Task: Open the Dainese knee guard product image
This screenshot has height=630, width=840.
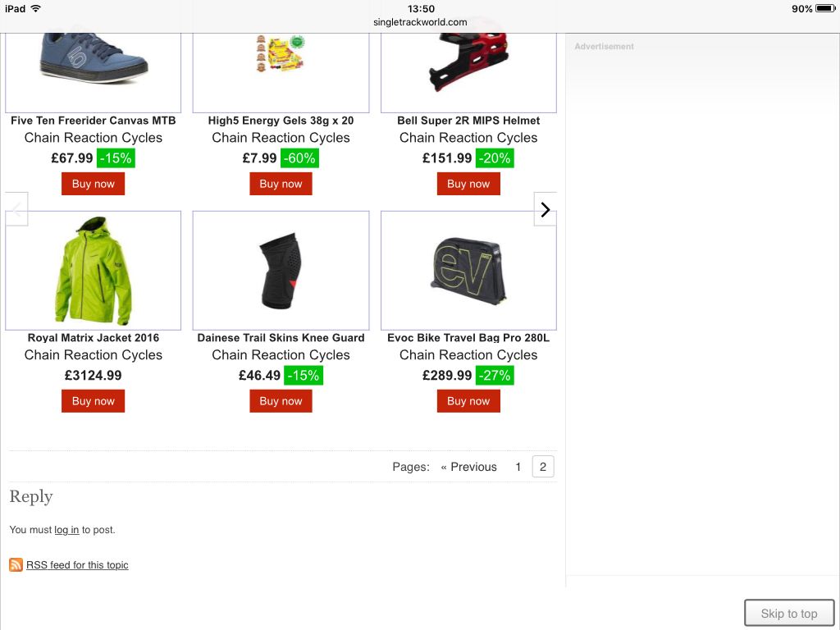Action: coord(281,270)
